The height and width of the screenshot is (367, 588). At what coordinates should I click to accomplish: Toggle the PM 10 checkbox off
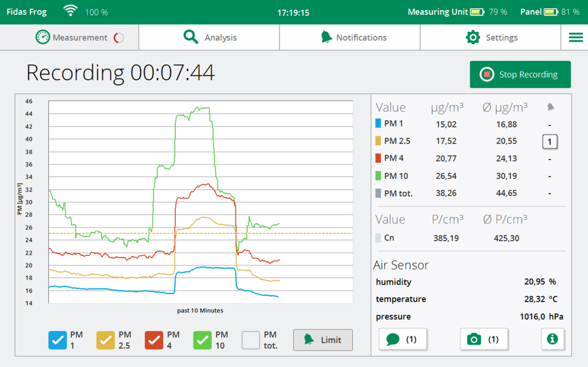[x=202, y=340]
